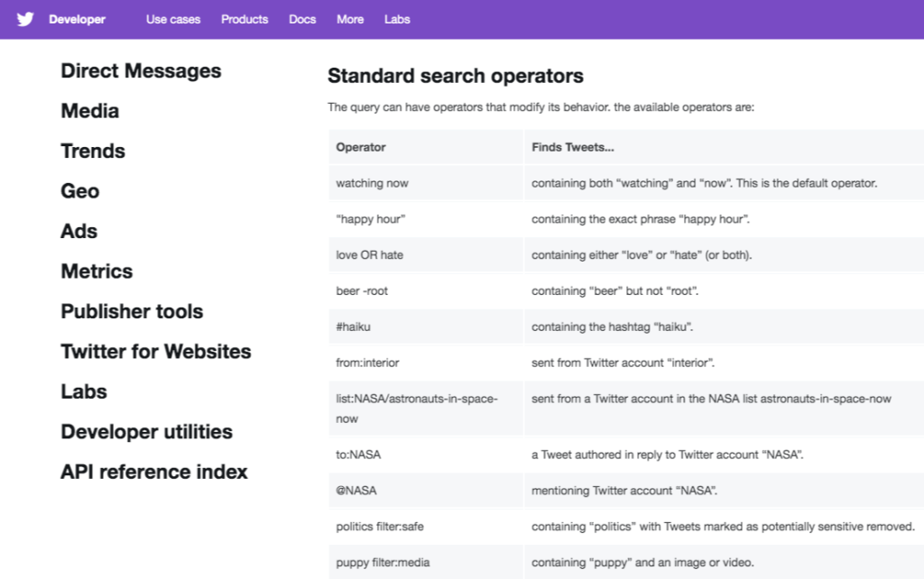The width and height of the screenshot is (924, 579).
Task: Select the 'to:NASA' operator cell
Action: click(426, 455)
